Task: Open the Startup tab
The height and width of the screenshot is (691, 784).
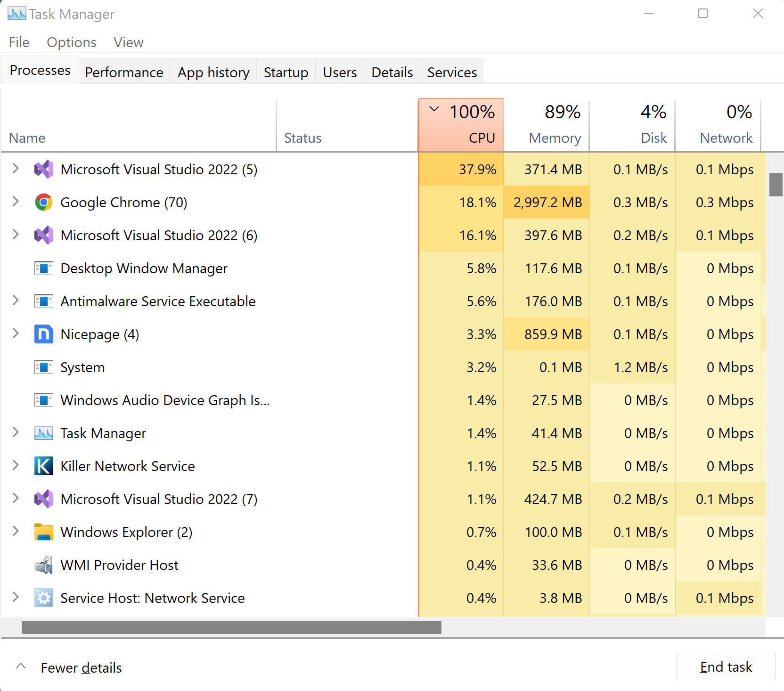Action: [x=286, y=72]
